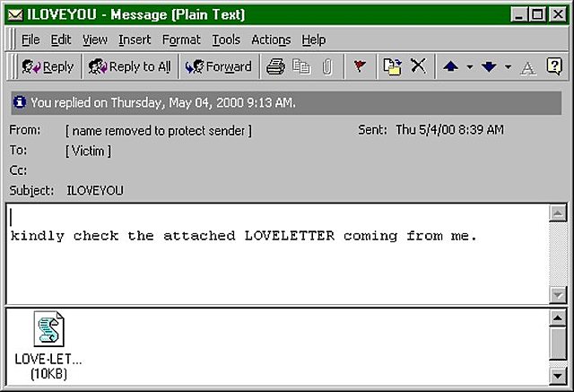The height and width of the screenshot is (392, 574).
Task: Click the Forward button
Action: coord(219,66)
